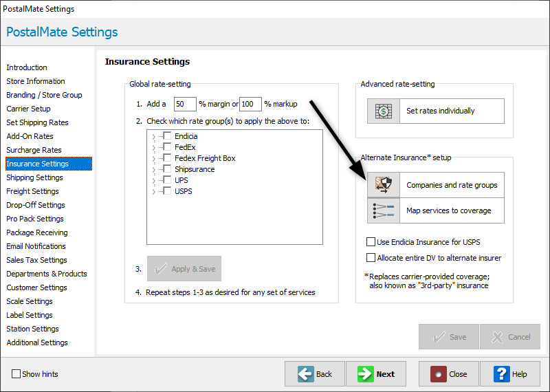This screenshot has height=392, width=550.
Task: Select the highlighted Insurance Settings item
Action: click(x=49, y=164)
